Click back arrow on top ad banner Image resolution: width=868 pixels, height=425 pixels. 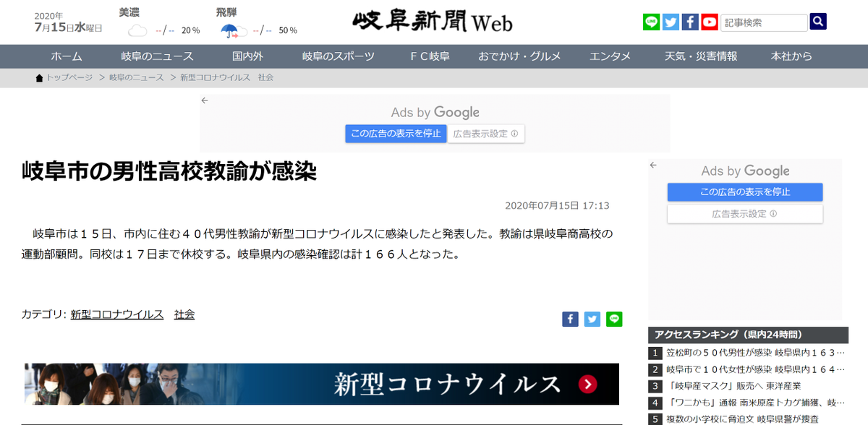205,100
